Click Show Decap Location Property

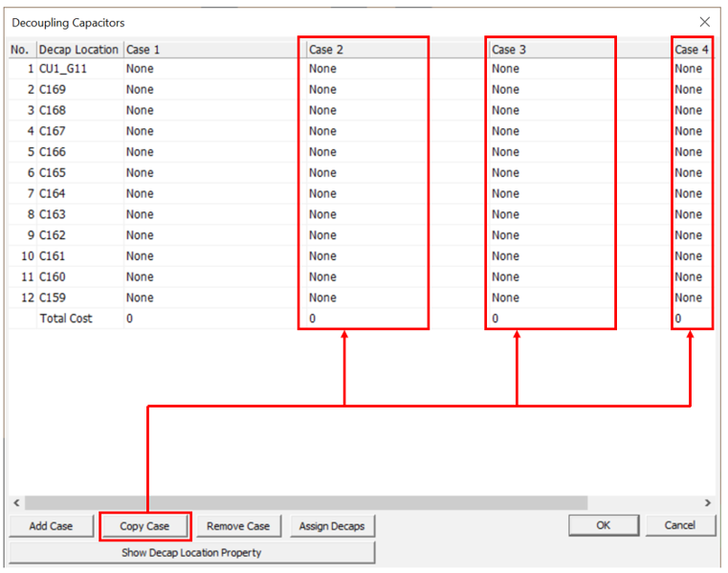[191, 553]
